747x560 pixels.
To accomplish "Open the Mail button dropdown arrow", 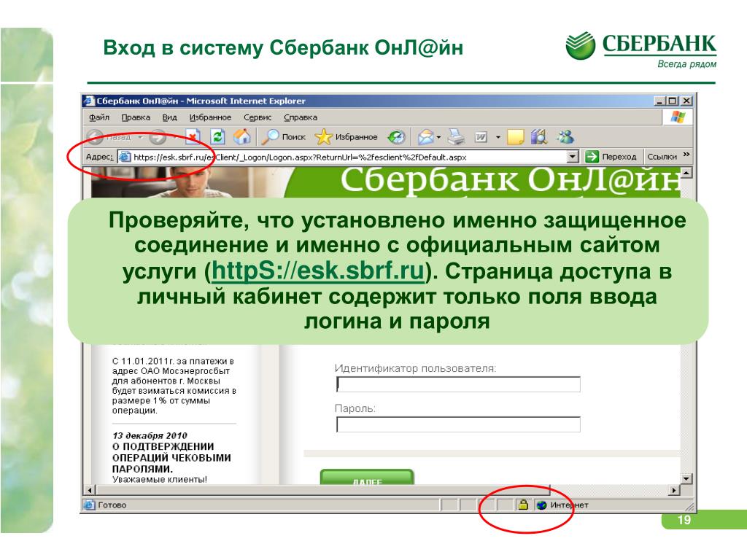I will click(x=438, y=137).
